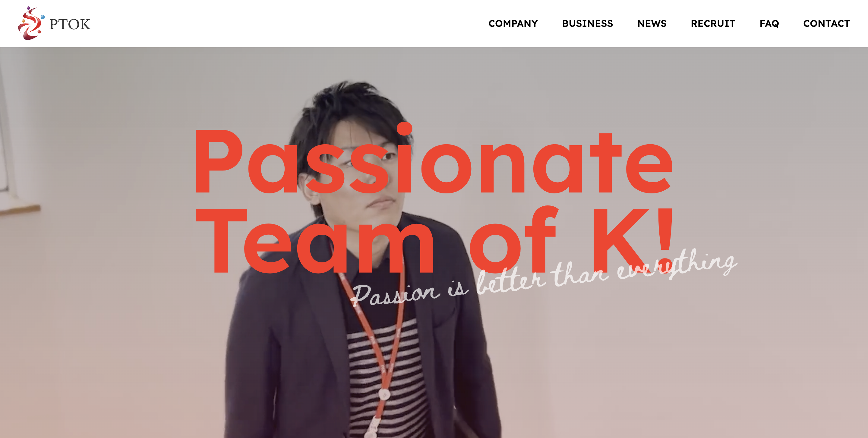Go to the BUSINESS page
868x438 pixels.
tap(587, 23)
